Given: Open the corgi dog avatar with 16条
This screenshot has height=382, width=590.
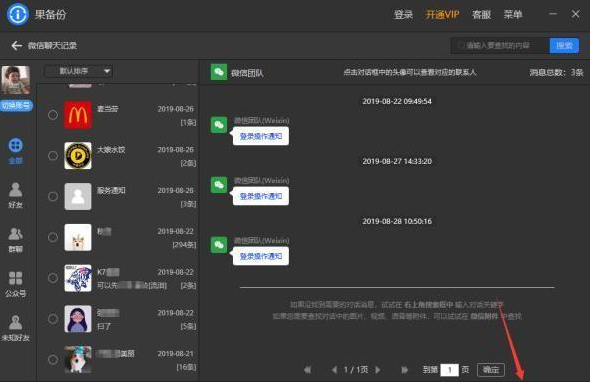Looking at the screenshot, I should click(x=78, y=359).
